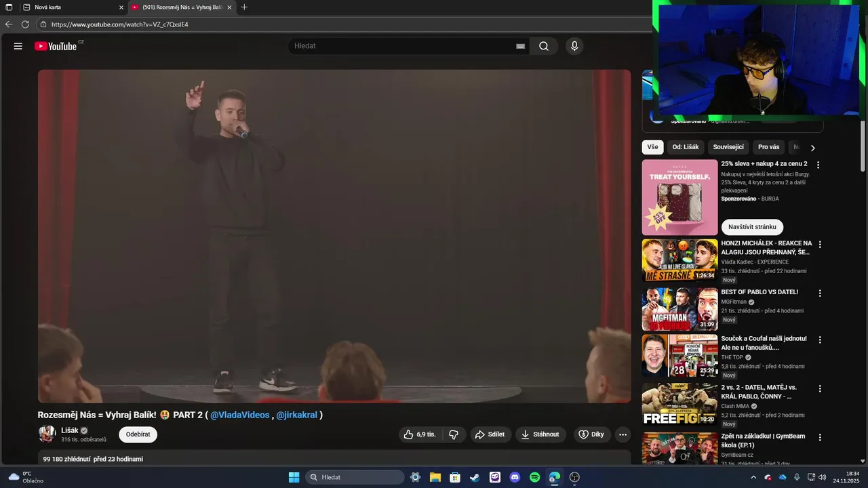Image resolution: width=868 pixels, height=488 pixels.
Task: Click the Windows taskbar search box
Action: (x=355, y=477)
